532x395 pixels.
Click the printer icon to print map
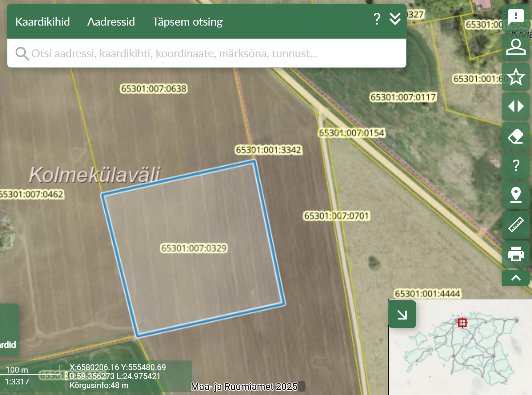[x=516, y=254]
